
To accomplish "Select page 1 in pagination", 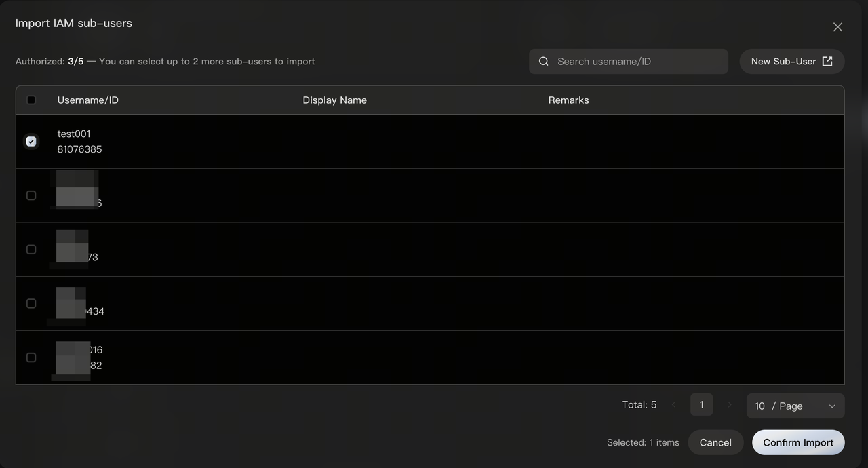I will (702, 404).
